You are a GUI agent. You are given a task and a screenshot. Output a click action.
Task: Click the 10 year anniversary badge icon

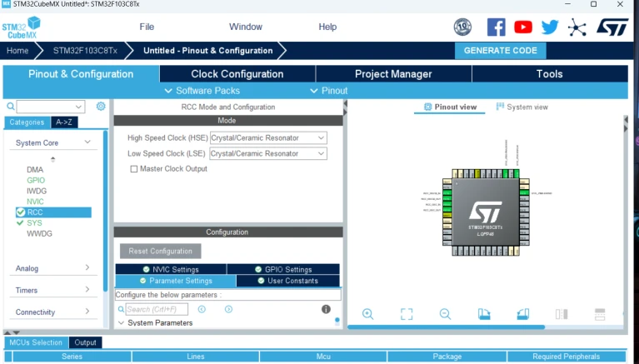(462, 27)
